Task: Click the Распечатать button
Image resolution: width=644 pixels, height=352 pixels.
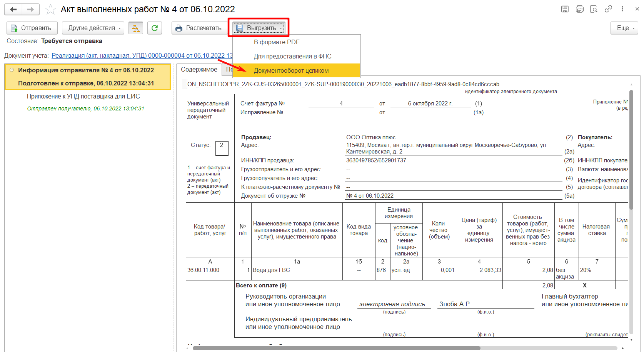Action: click(x=199, y=28)
